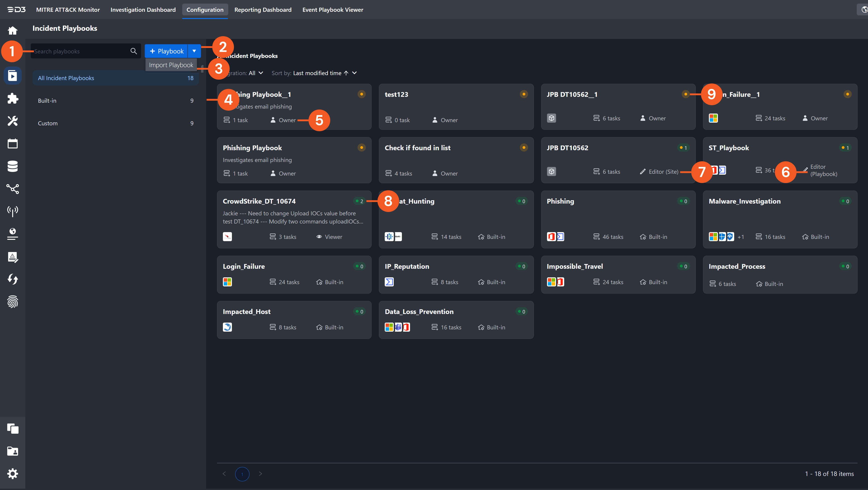Open the Event Playbook Viewer tab
The height and width of the screenshot is (490, 868).
point(333,10)
